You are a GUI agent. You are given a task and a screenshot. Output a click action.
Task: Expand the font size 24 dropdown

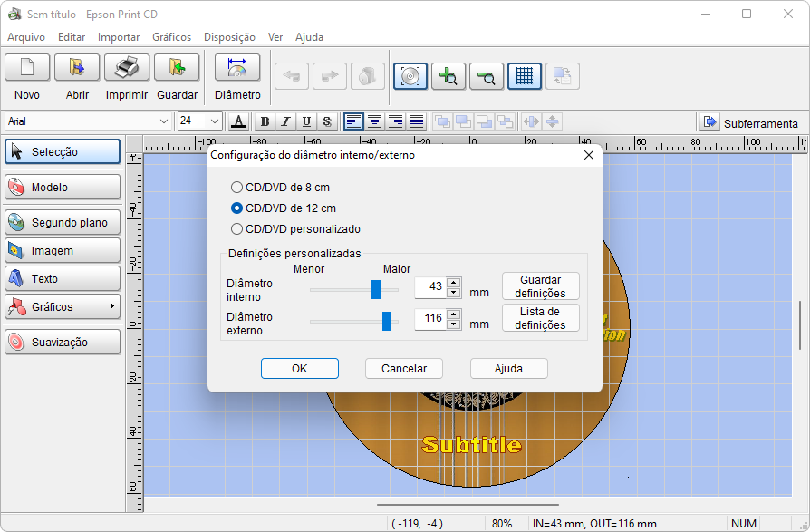tap(215, 121)
